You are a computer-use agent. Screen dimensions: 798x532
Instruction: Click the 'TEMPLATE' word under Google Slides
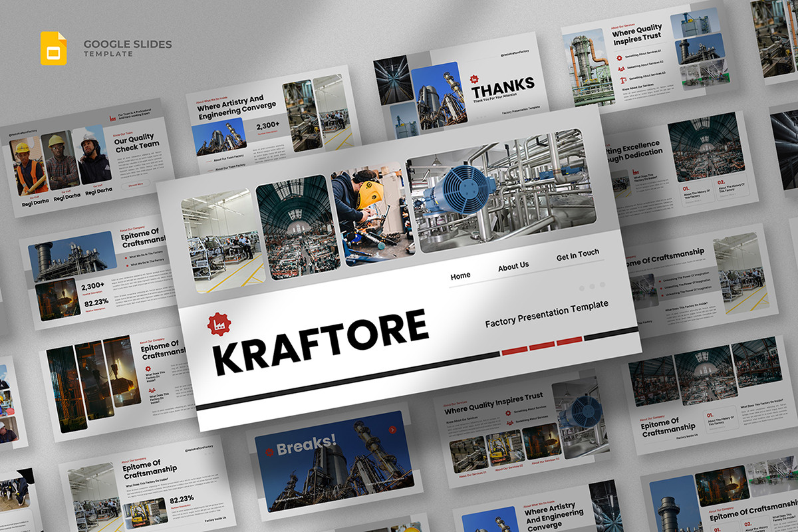coord(108,54)
